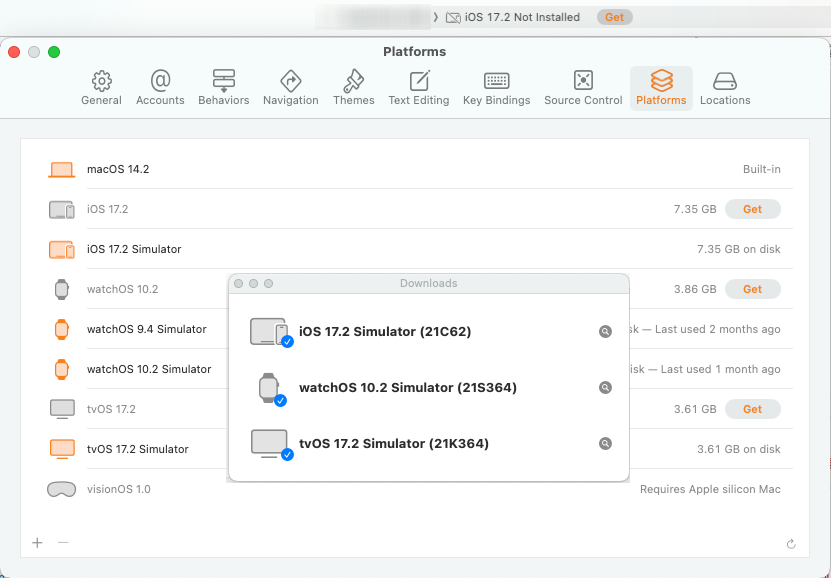Viewport: 831px width, 578px height.
Task: Open the Behaviors settings tab
Action: click(224, 88)
